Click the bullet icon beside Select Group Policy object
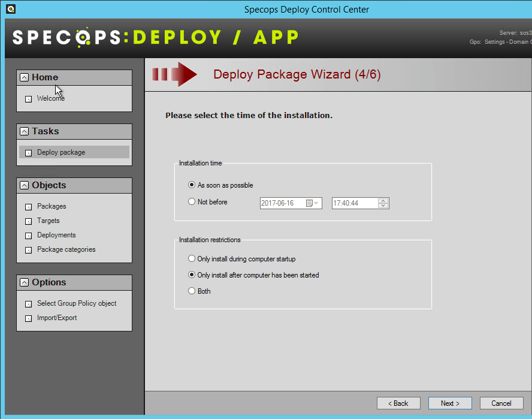This screenshot has height=419, width=532. (29, 304)
